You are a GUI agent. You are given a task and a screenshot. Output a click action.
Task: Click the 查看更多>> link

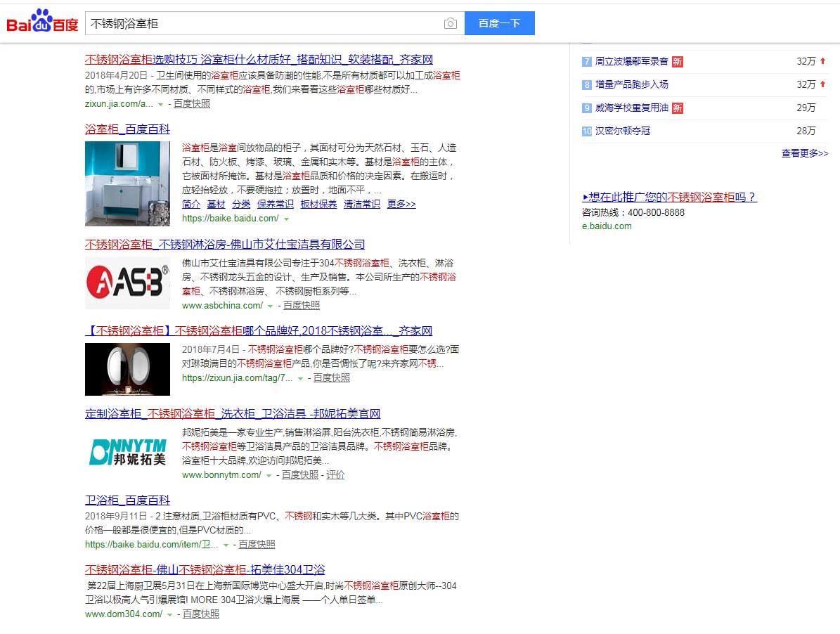pos(804,153)
